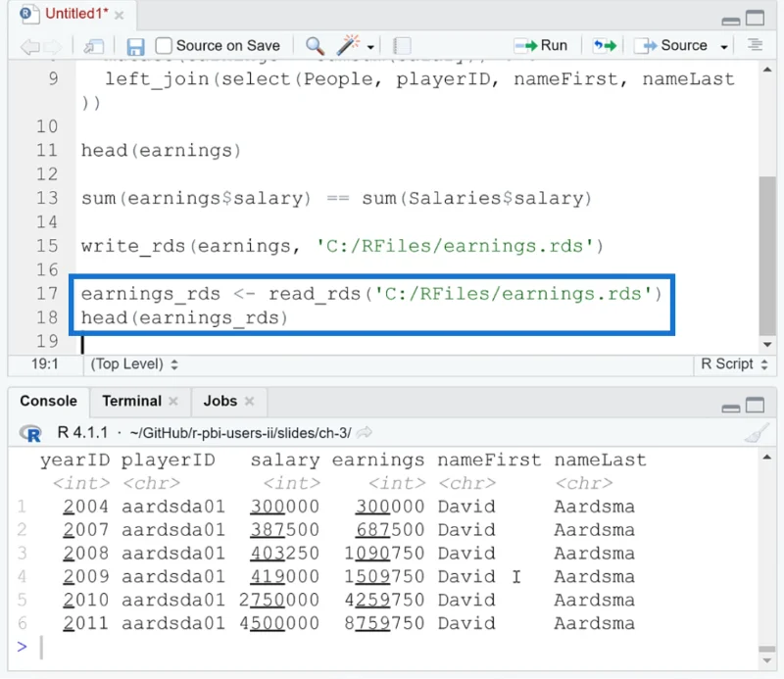Re-run the previous code region
The height and width of the screenshot is (679, 784).
pyautogui.click(x=605, y=45)
